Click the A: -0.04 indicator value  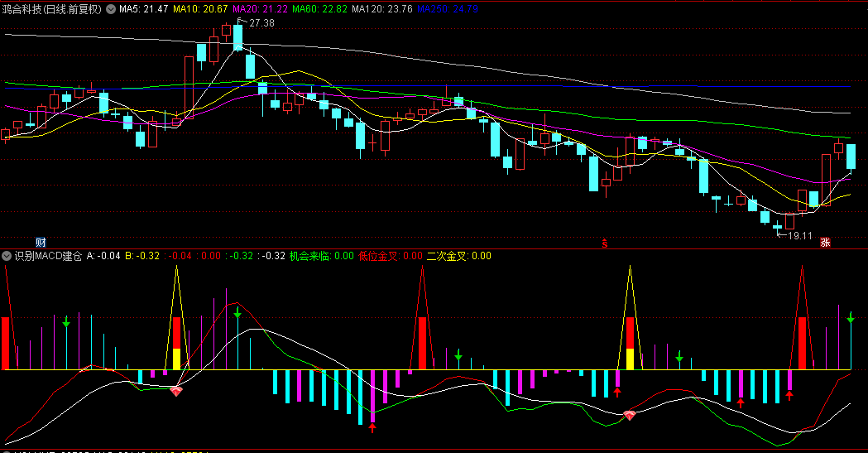103,256
